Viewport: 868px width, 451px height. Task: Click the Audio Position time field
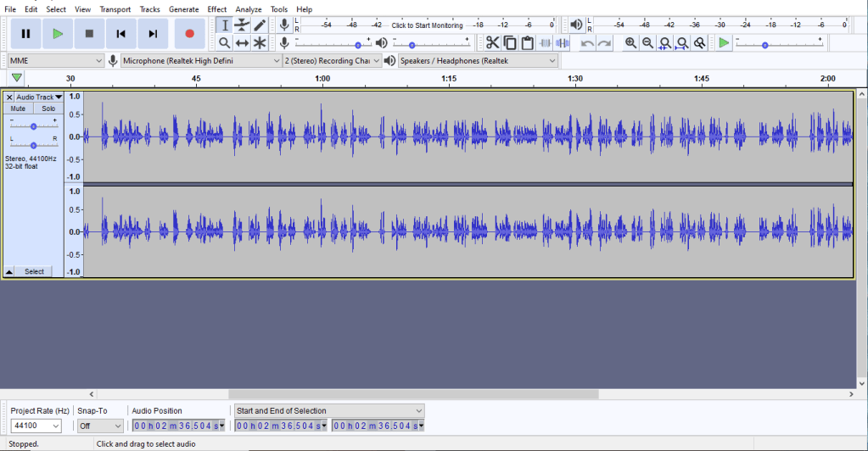[180, 426]
